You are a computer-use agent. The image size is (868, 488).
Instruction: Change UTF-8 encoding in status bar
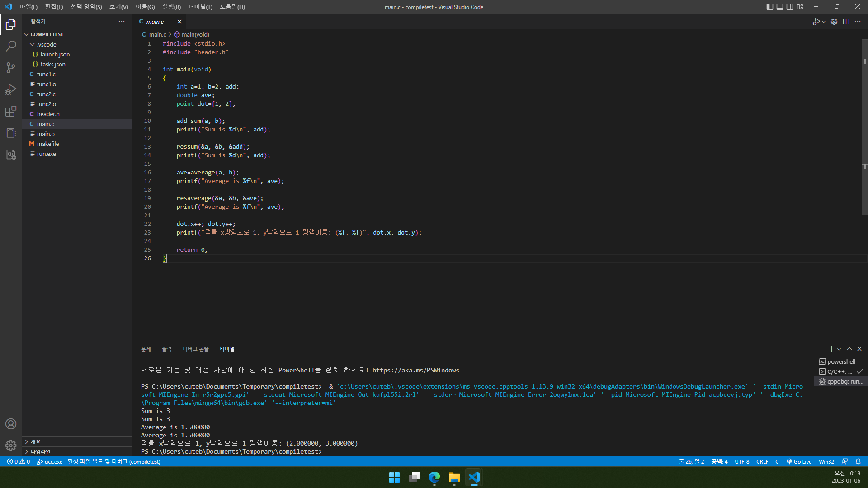point(742,462)
